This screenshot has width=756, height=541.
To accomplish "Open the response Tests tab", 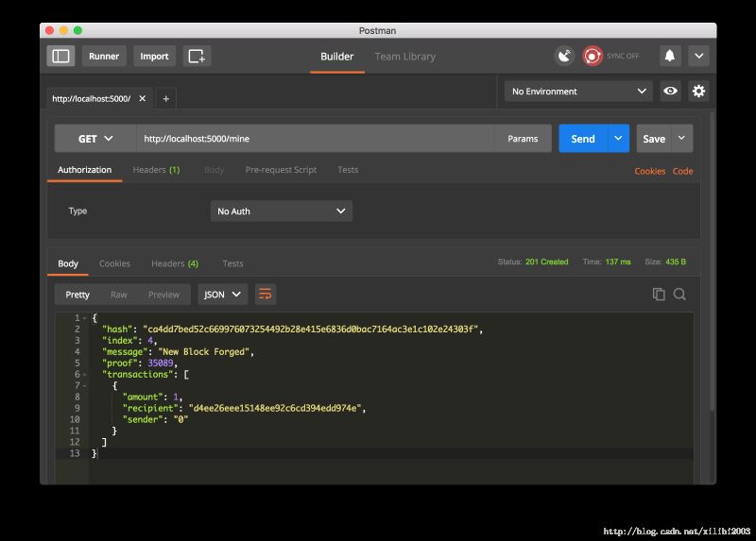I will tap(232, 263).
